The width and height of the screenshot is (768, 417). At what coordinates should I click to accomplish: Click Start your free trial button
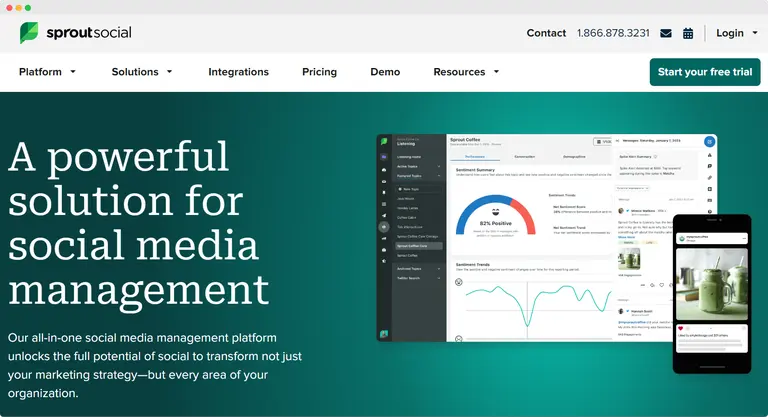tap(705, 72)
